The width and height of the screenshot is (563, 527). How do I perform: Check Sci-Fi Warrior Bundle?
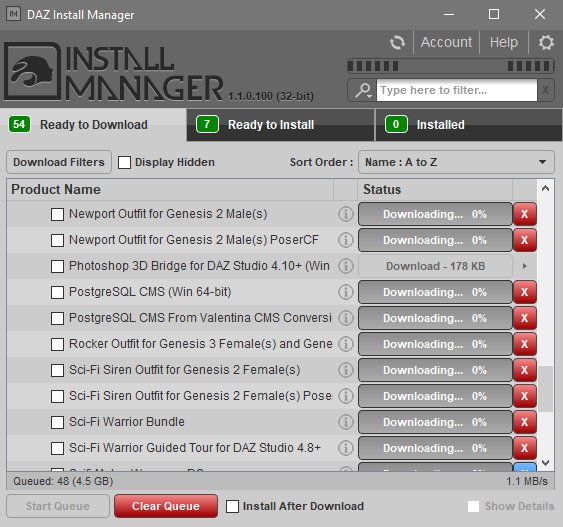click(57, 422)
